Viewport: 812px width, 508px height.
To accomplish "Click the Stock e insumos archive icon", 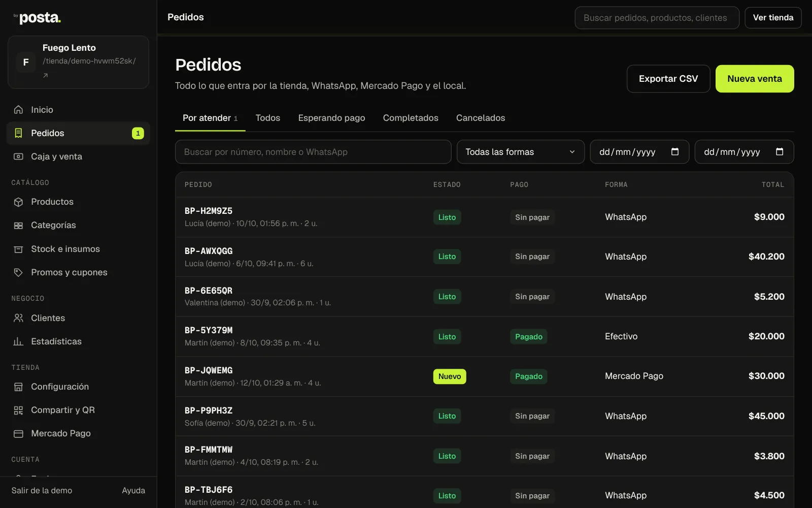I will click(x=18, y=249).
